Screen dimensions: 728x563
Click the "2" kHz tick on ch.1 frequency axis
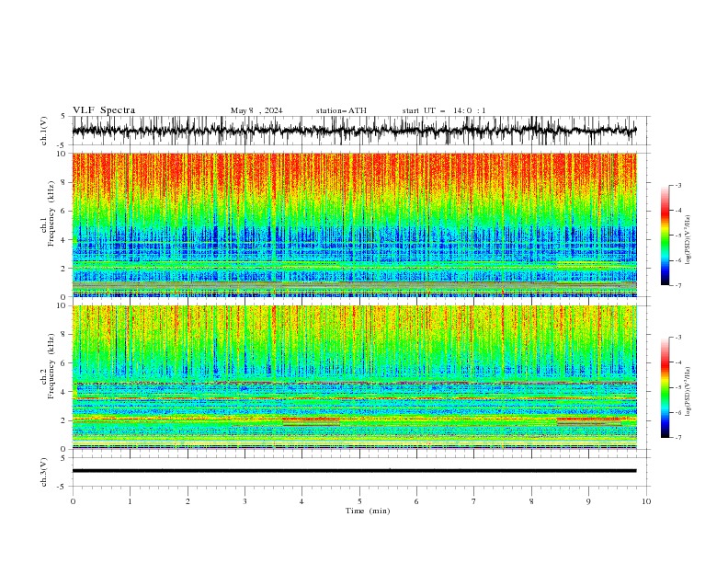pos(65,269)
